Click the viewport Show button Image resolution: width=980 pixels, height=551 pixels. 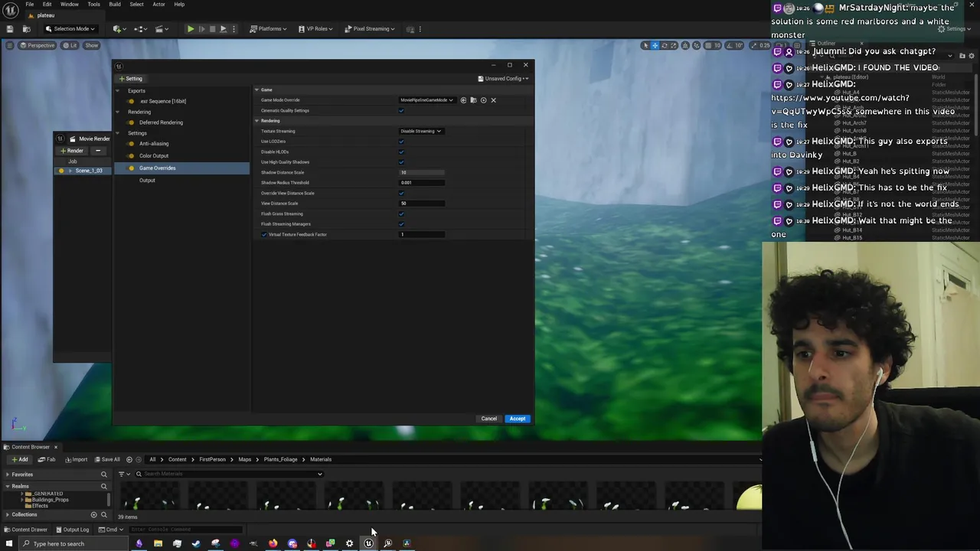click(x=91, y=45)
